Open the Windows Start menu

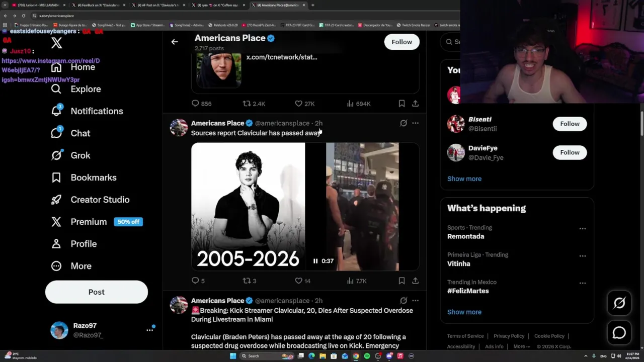[233, 356]
